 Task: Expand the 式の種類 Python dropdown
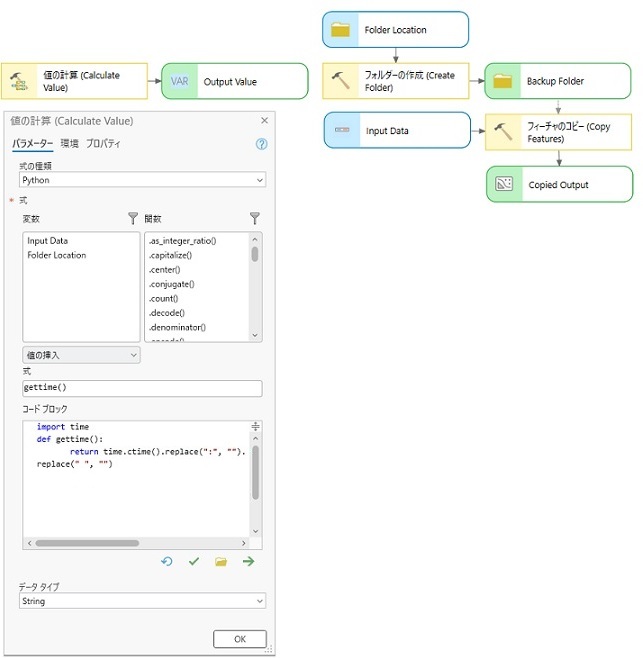click(142, 180)
